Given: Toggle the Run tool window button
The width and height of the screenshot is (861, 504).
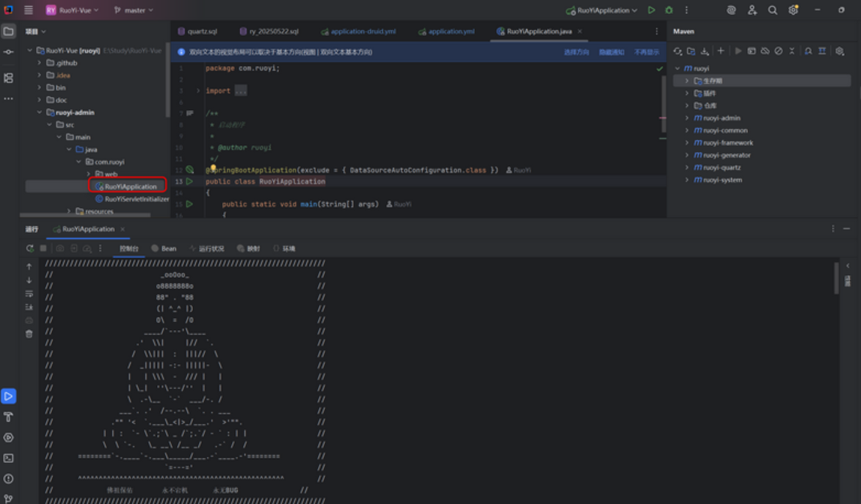Looking at the screenshot, I should (x=8, y=396).
